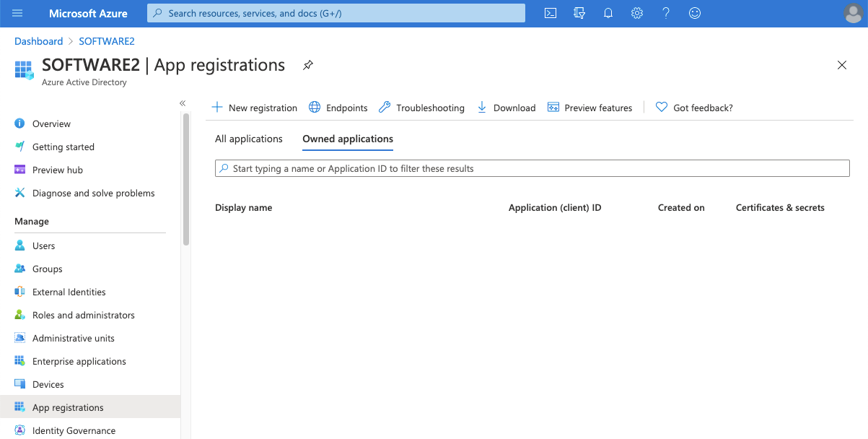Viewport: 868px width, 439px height.
Task: Open Enterprise applications in the sidebar
Action: 79,361
